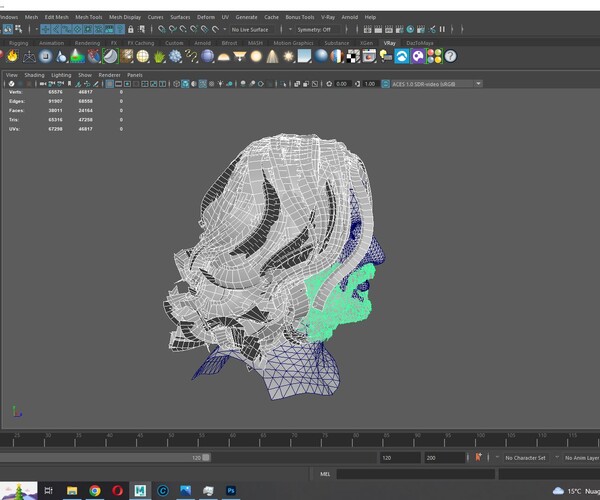Image resolution: width=600 pixels, height=500 pixels.
Task: Open the viewport Renderer menu
Action: [109, 75]
